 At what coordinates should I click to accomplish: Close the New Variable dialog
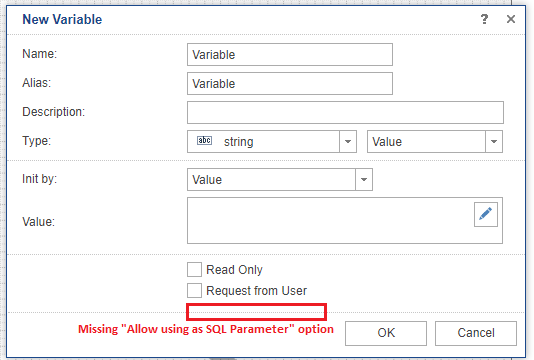[511, 19]
